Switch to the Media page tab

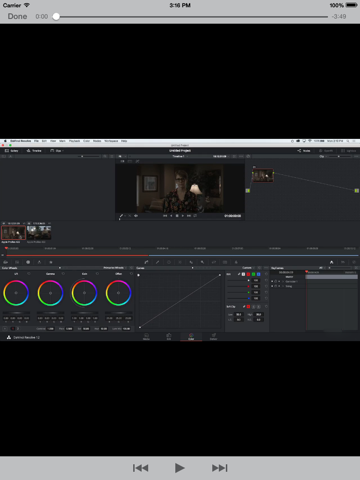pos(146,336)
